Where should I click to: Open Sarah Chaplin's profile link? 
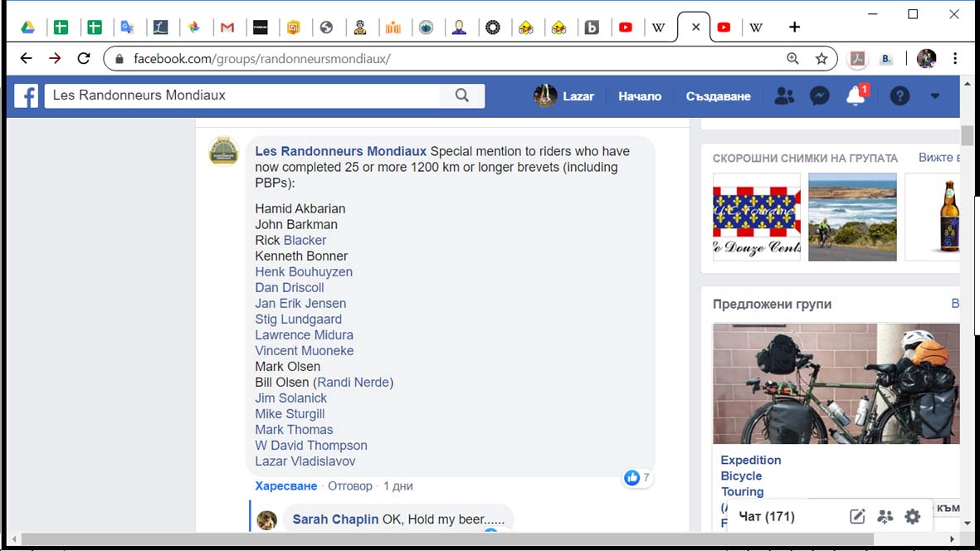(335, 519)
